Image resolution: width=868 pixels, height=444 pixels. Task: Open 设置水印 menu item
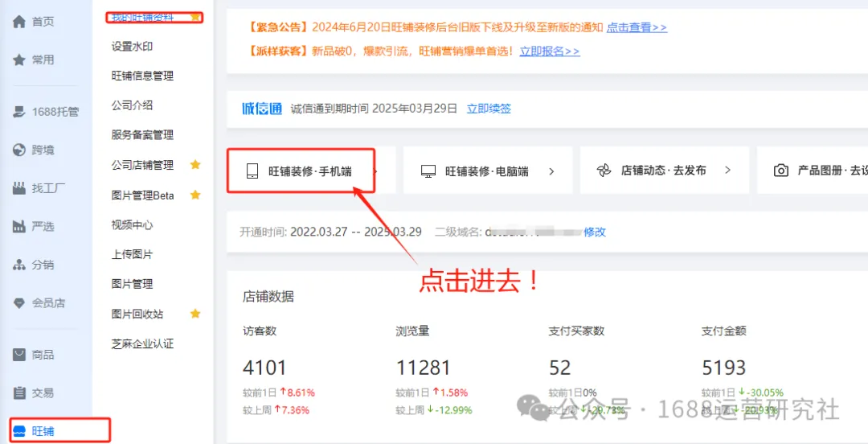tap(133, 47)
